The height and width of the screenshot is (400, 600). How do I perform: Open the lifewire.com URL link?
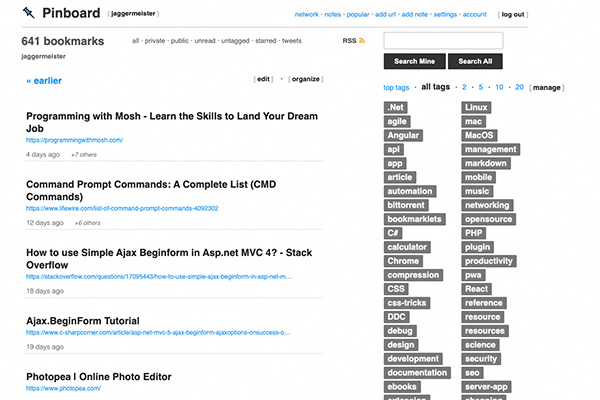tap(122, 208)
